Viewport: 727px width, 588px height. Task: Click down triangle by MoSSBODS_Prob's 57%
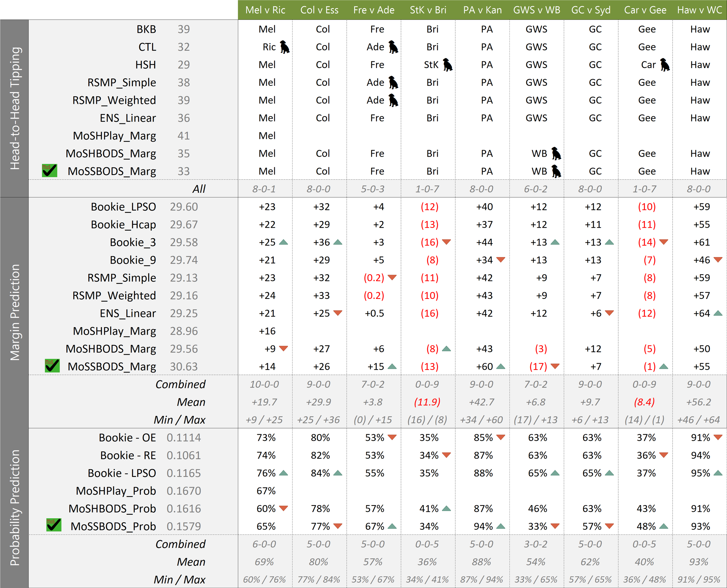click(x=609, y=526)
